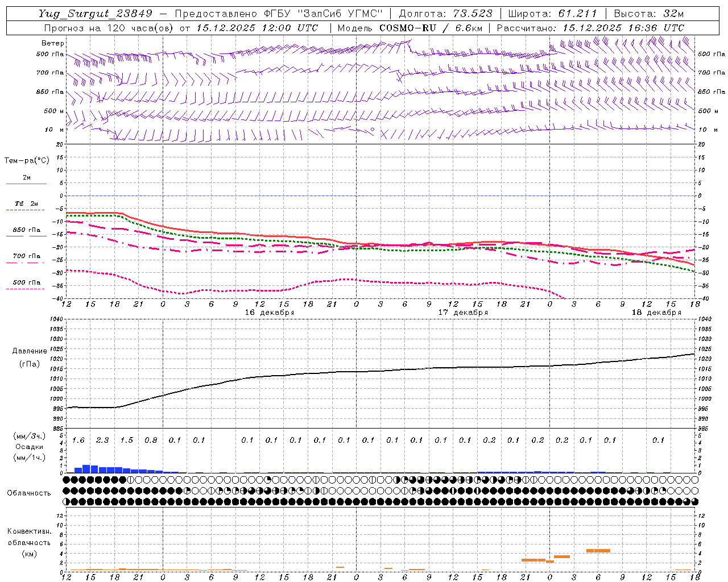728x582 pixels.
Task: Click the "Облачность" cloud cover label
Action: point(29,493)
